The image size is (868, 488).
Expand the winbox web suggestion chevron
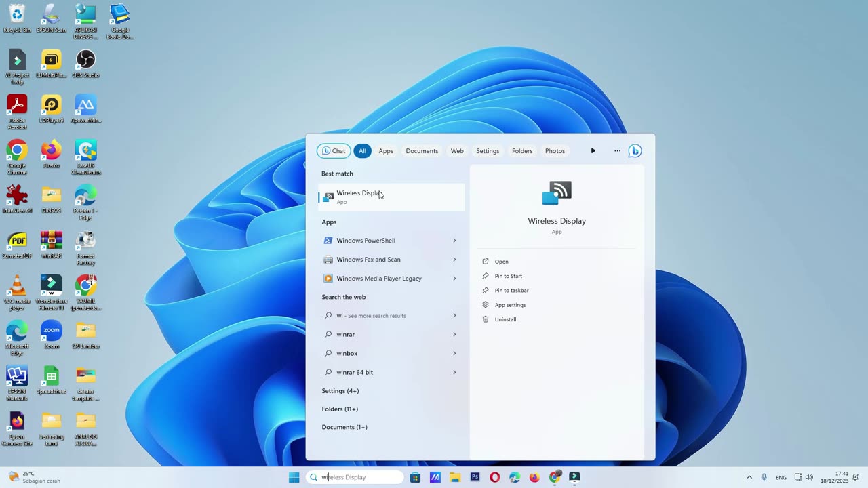(x=454, y=354)
